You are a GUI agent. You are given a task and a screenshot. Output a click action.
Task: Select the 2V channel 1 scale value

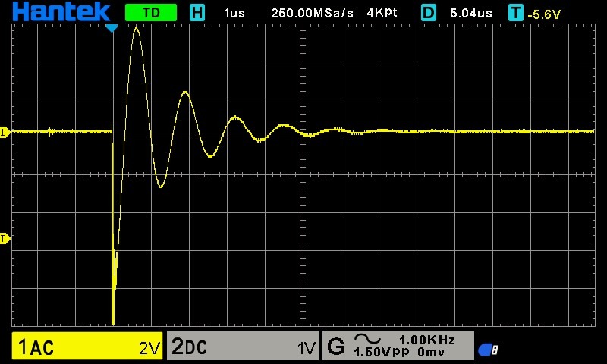(x=149, y=349)
